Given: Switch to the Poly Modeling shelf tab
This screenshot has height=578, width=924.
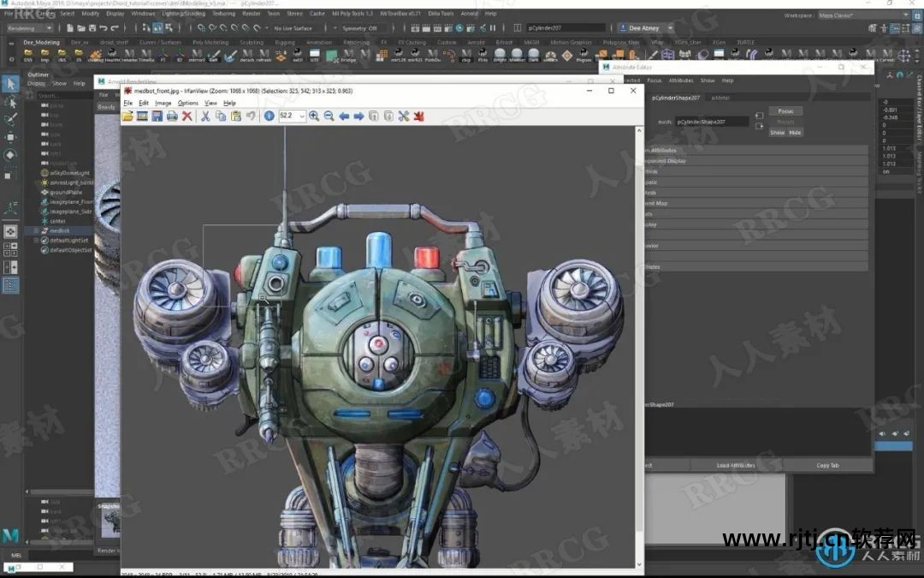Looking at the screenshot, I should [x=210, y=42].
